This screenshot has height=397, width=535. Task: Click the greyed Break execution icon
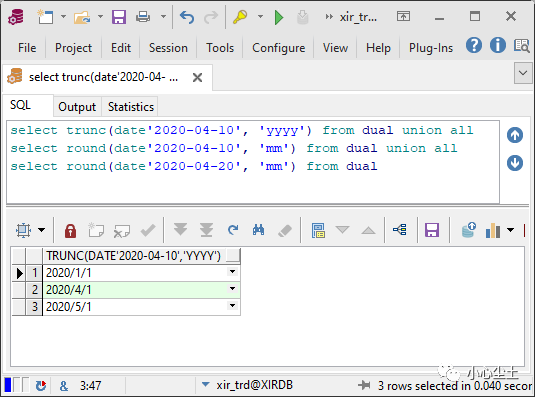pos(303,17)
